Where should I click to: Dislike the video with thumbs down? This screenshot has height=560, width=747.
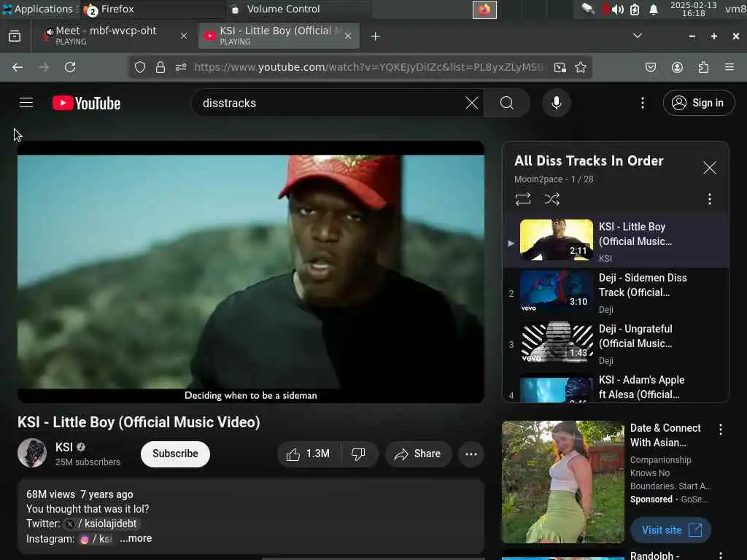(358, 454)
